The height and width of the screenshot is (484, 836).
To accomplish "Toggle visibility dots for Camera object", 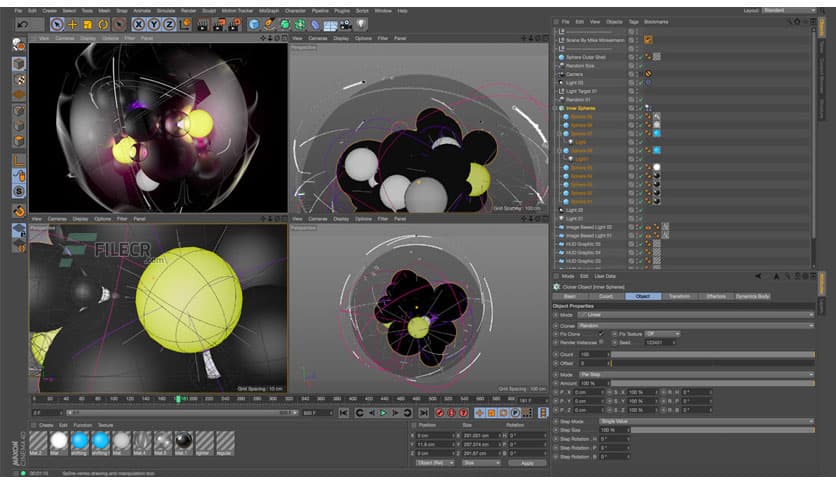I will click(637, 74).
